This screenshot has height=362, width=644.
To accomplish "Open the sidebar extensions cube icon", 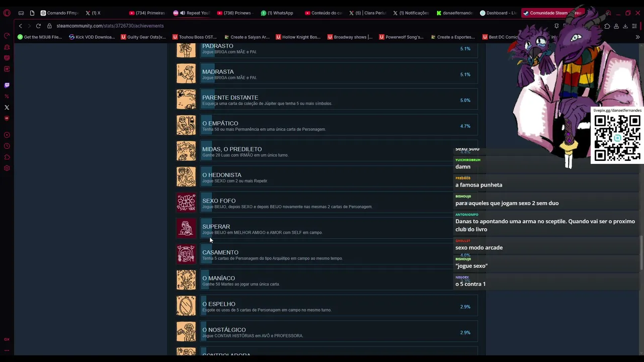I will (x=7, y=157).
